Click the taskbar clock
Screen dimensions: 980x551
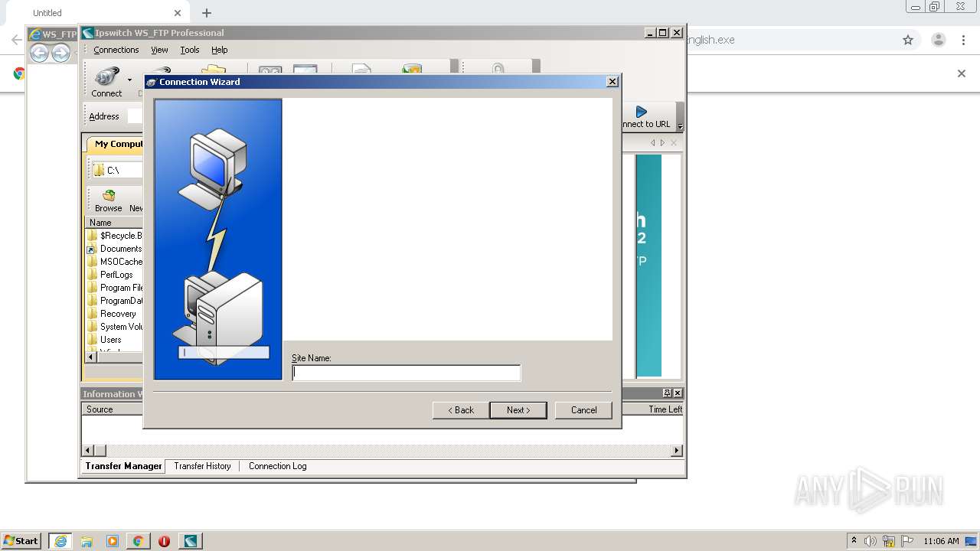[941, 541]
